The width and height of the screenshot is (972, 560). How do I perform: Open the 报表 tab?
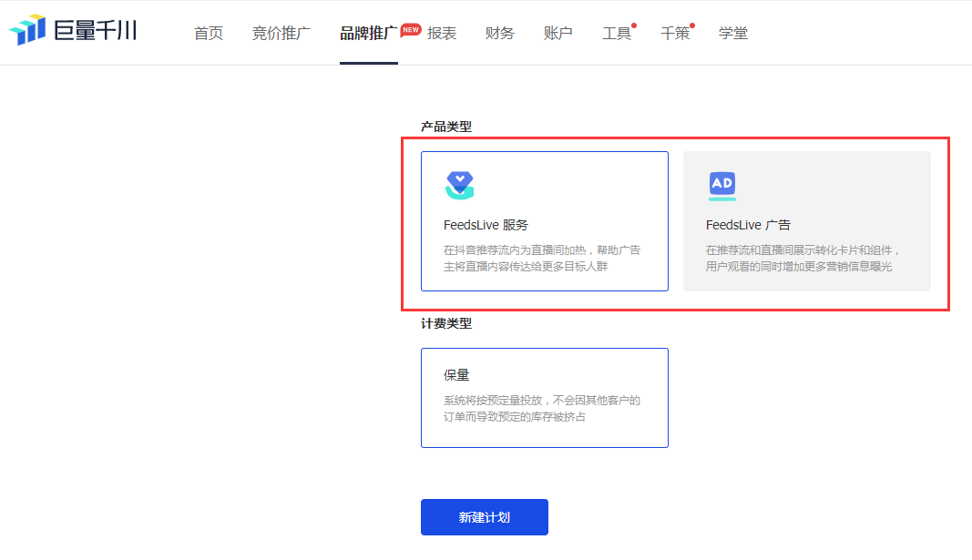point(442,34)
